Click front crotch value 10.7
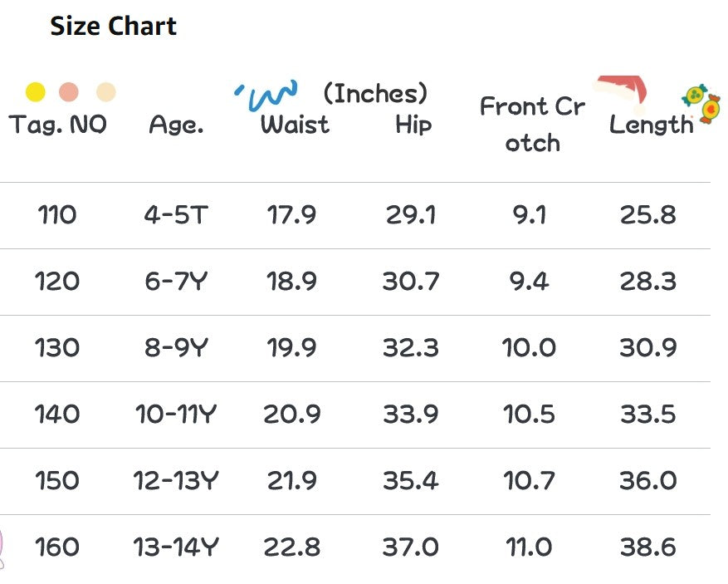This screenshot has width=728, height=584. pyautogui.click(x=530, y=481)
